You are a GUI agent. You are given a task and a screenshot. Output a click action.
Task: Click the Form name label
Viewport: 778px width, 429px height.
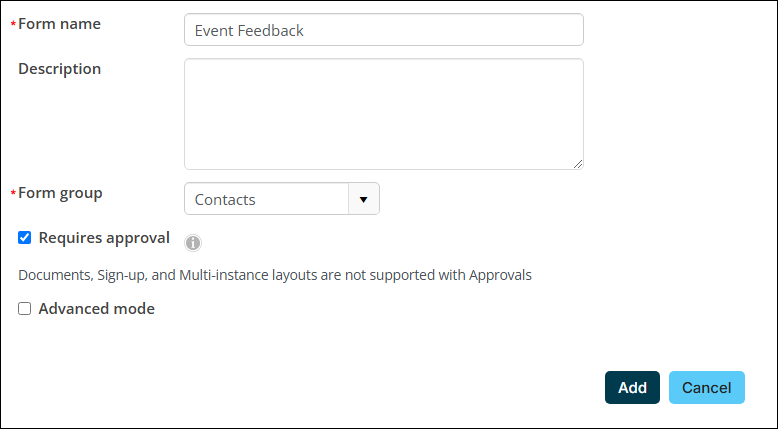(60, 24)
